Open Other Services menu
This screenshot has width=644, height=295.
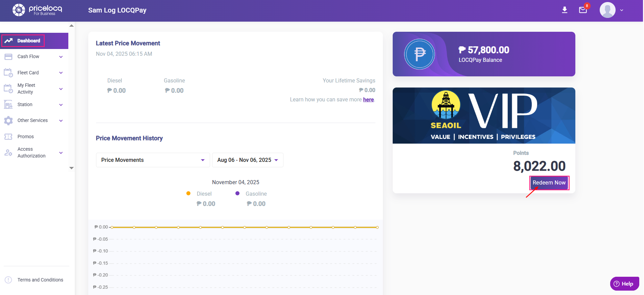[32, 121]
